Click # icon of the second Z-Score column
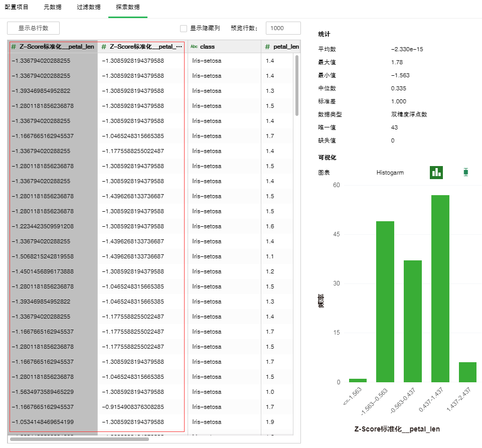This screenshot has height=448, width=482. click(x=104, y=47)
